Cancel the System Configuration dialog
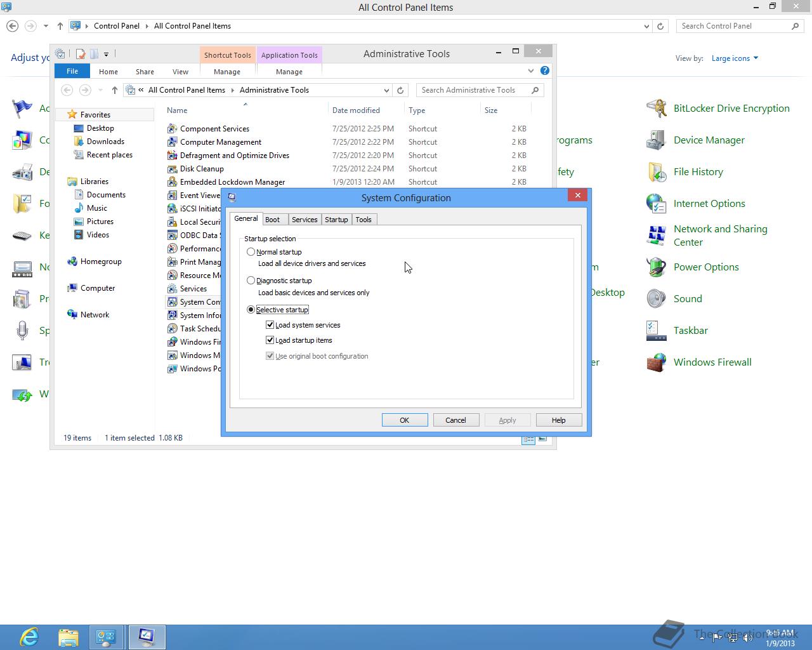812x650 pixels. [x=455, y=420]
